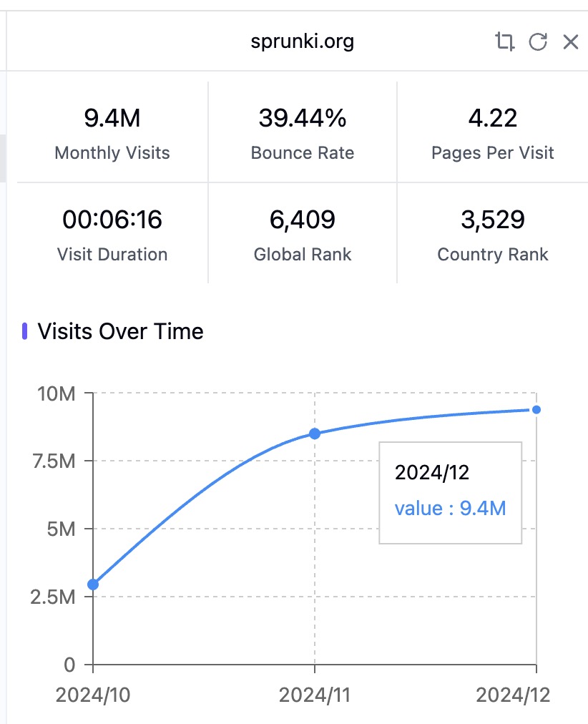Click the 39.44% bounce rate value
The height and width of the screenshot is (724, 588).
tap(303, 118)
